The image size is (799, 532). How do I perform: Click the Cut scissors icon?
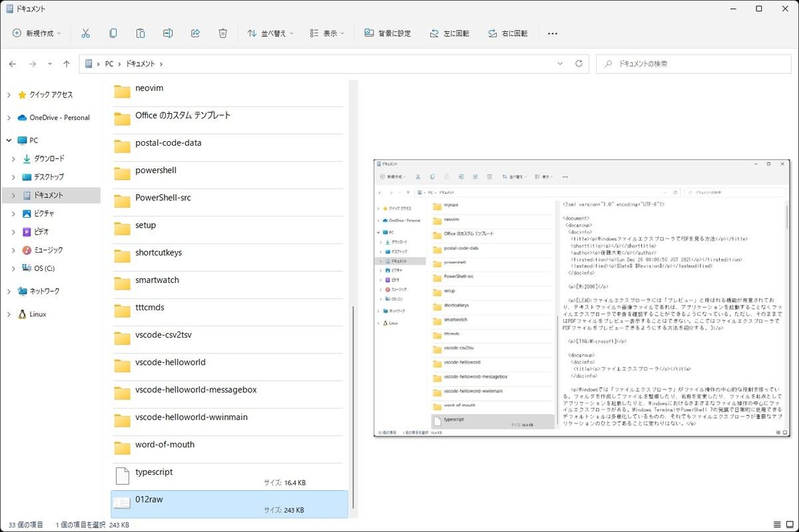[x=85, y=33]
